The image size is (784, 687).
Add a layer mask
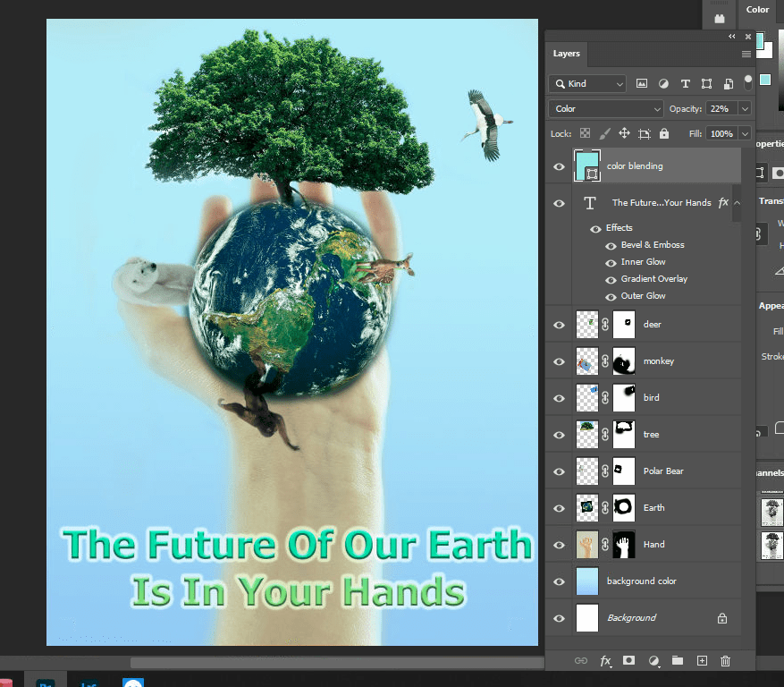tap(629, 661)
